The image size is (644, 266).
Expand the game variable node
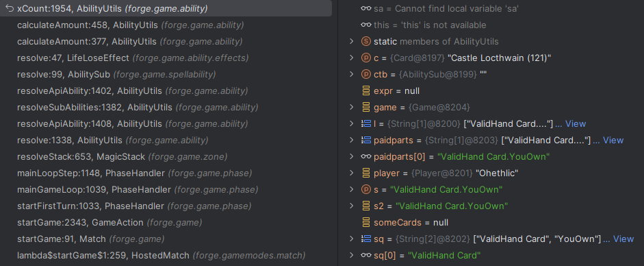351,108
